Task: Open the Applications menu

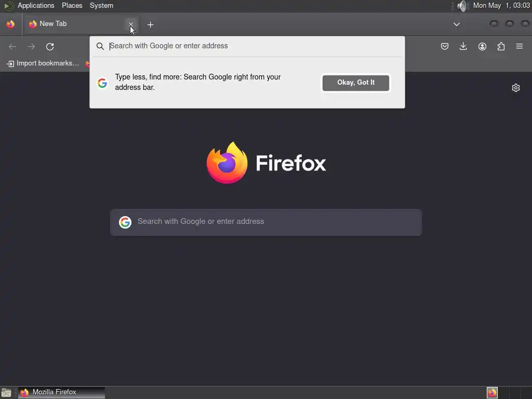Action: pyautogui.click(x=36, y=5)
